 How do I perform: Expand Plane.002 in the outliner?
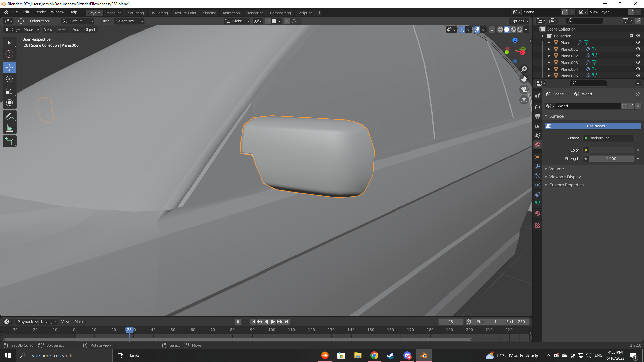coord(549,56)
